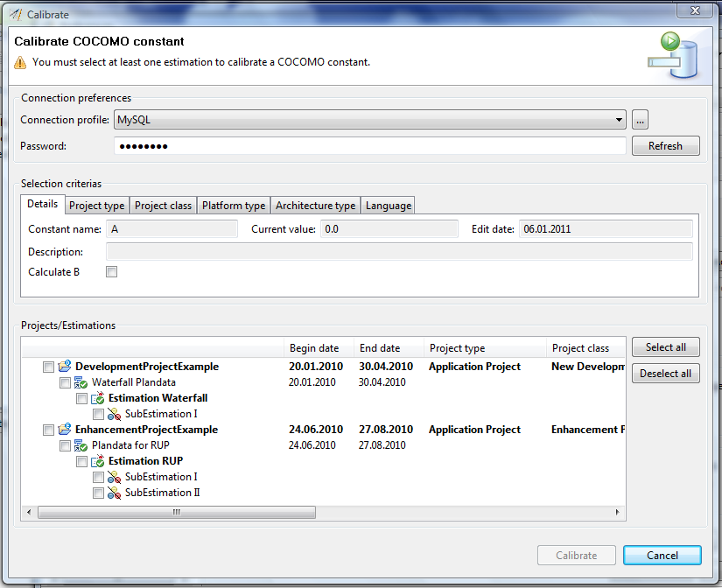Click the Enhancement project class cell
Viewport: 722px width, 588px height.
(588, 430)
